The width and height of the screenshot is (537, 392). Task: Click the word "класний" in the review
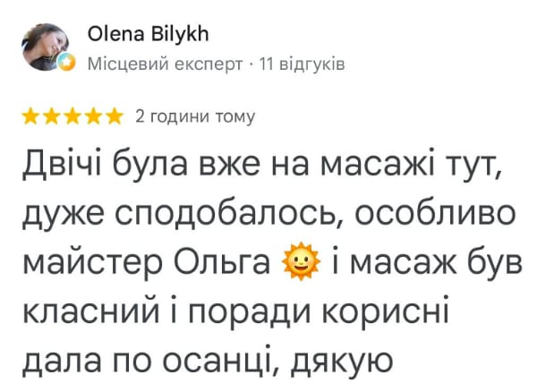tap(91, 311)
